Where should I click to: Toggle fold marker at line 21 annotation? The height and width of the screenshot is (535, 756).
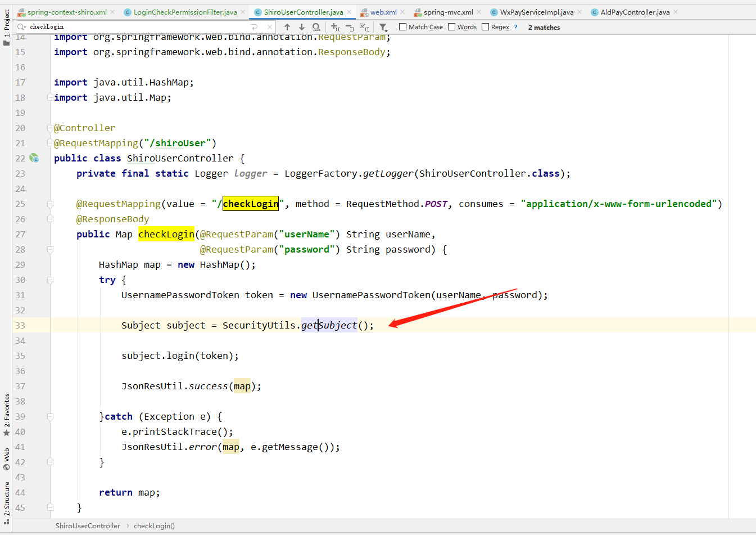tap(50, 143)
